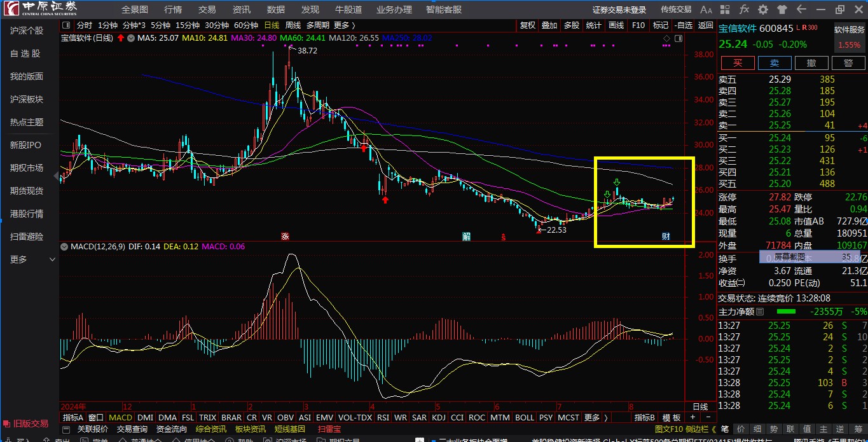Click the diamond icon above price axis
Viewport: 868px width, 442px height.
pyautogui.click(x=666, y=38)
